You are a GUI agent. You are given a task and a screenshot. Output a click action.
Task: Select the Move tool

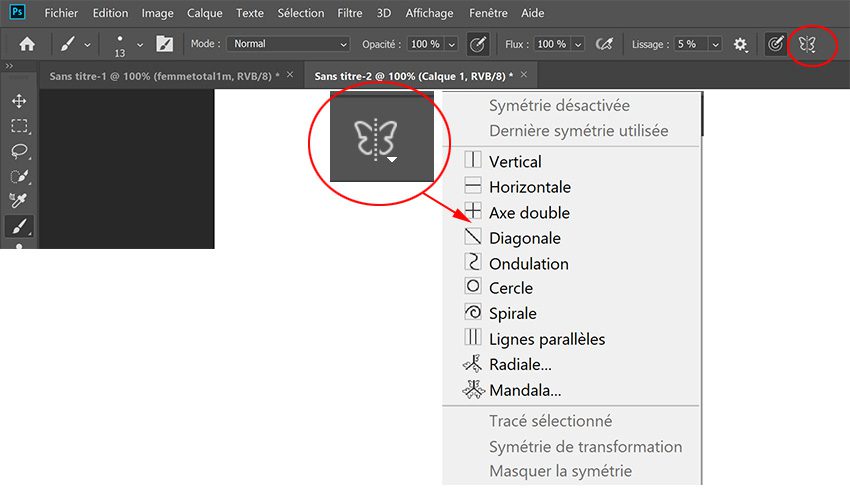(19, 101)
